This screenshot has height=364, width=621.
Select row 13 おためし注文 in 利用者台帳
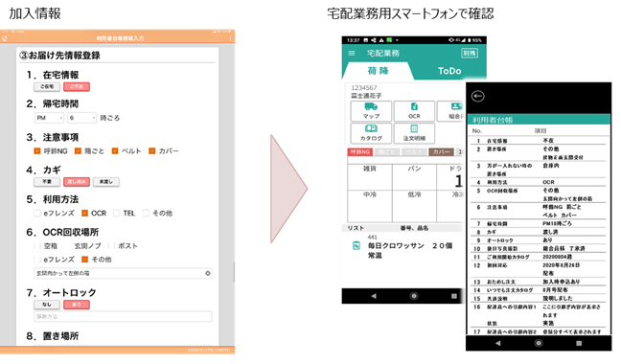click(x=538, y=282)
